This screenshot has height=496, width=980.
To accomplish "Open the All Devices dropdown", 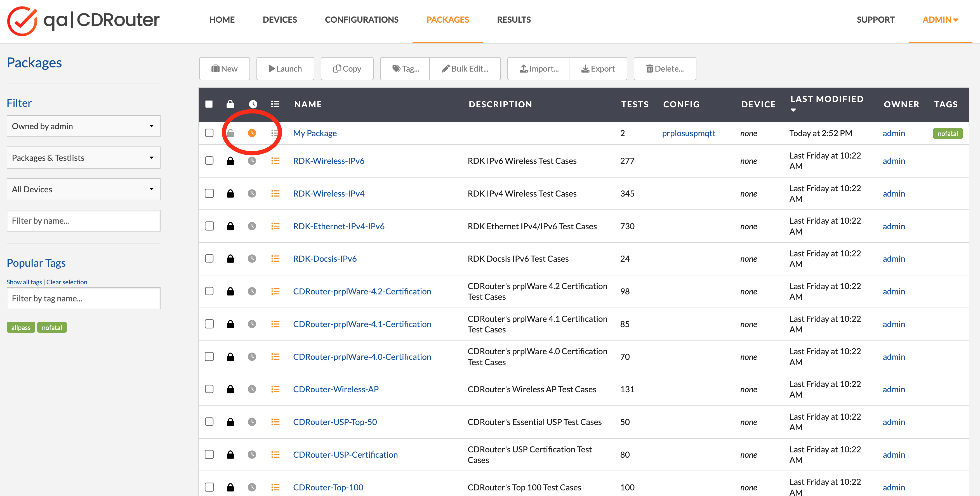I will (x=83, y=189).
